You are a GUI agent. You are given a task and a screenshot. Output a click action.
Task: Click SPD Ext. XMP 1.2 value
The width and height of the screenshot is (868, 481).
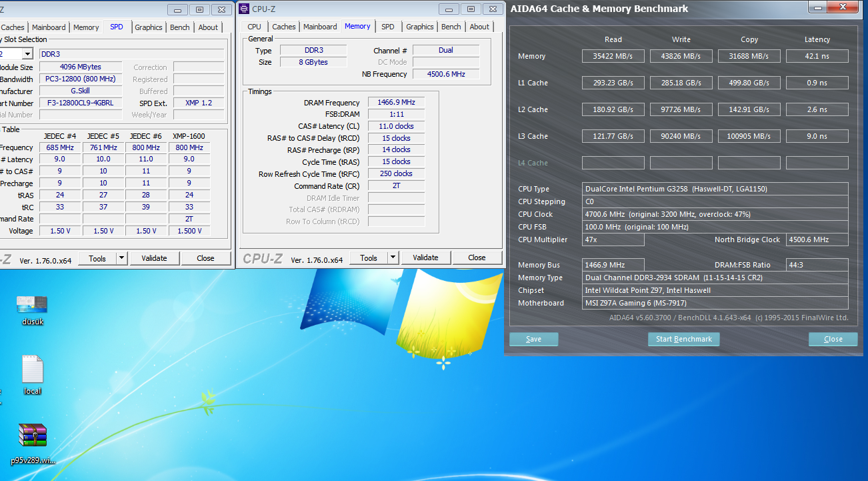[x=198, y=103]
